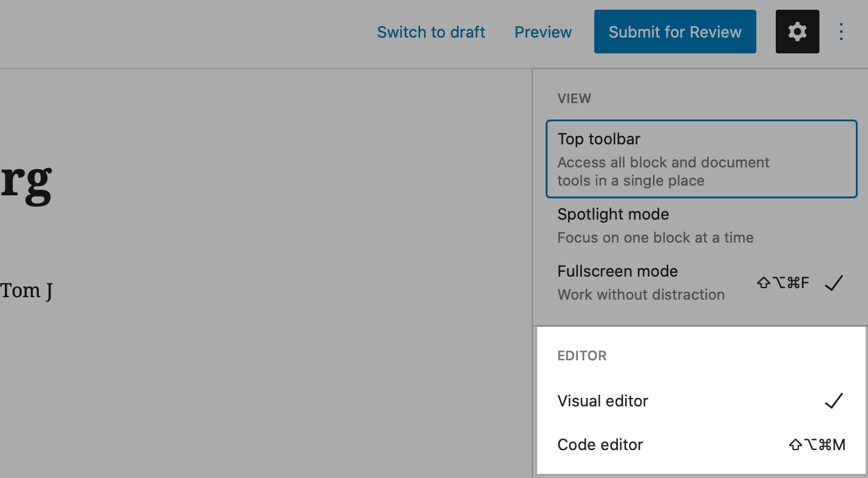Image resolution: width=868 pixels, height=478 pixels.
Task: Click Submit for Review button
Action: click(675, 32)
